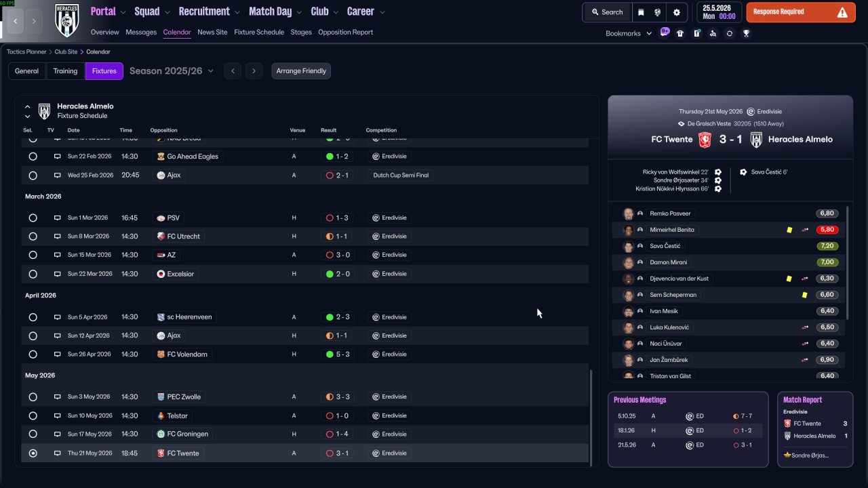This screenshot has height=488, width=868.
Task: Open the globe world icon in the top bar
Action: [x=658, y=12]
